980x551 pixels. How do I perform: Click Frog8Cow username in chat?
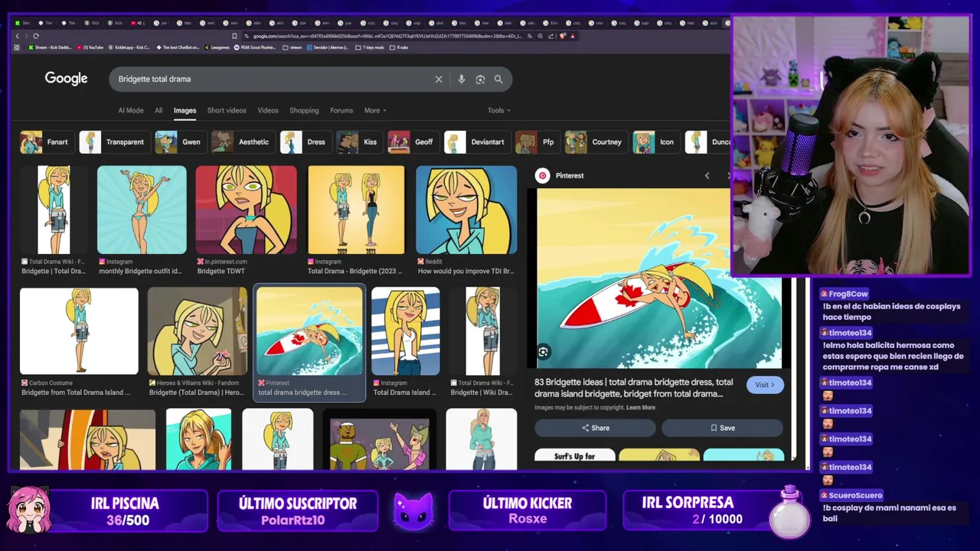pos(848,294)
